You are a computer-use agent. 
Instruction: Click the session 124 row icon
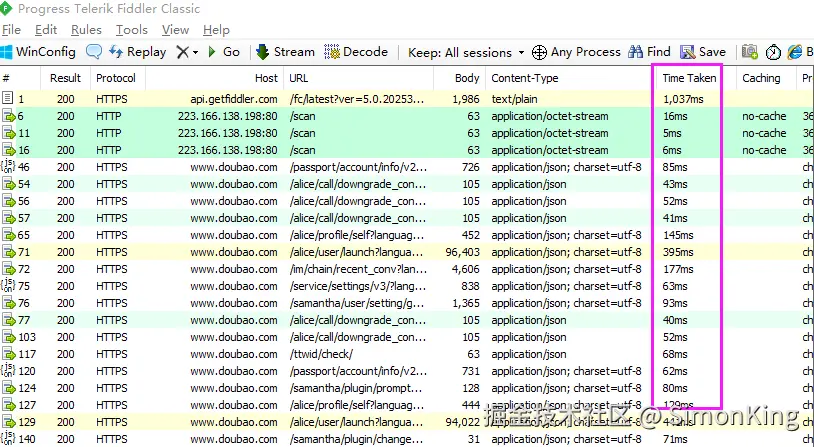tap(8, 388)
